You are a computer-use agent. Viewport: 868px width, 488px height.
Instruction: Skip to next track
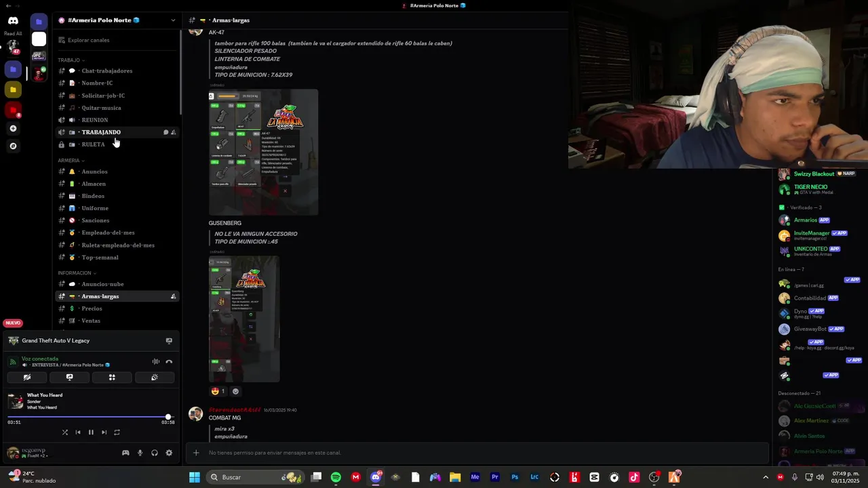click(x=104, y=432)
